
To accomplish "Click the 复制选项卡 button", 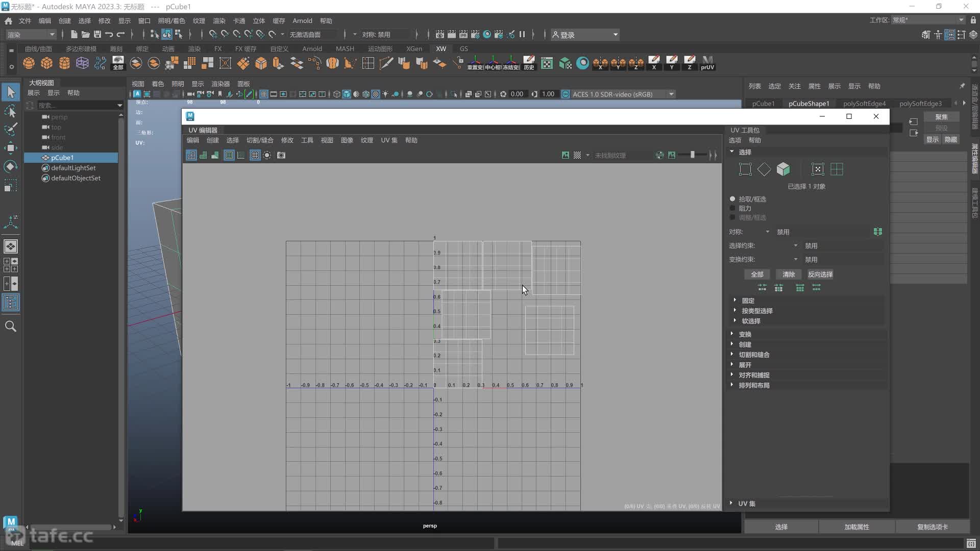I will (932, 527).
